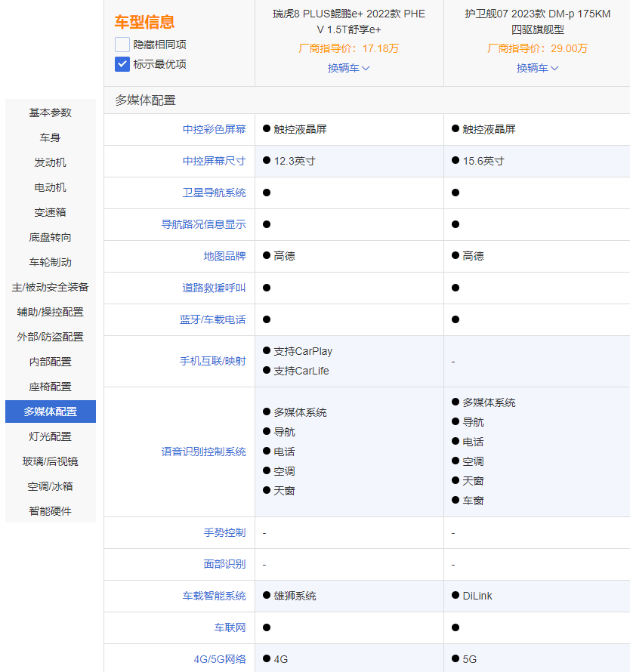The height and width of the screenshot is (672, 630).
Task: Navigate to 智能硬件 section
Action: pyautogui.click(x=51, y=511)
